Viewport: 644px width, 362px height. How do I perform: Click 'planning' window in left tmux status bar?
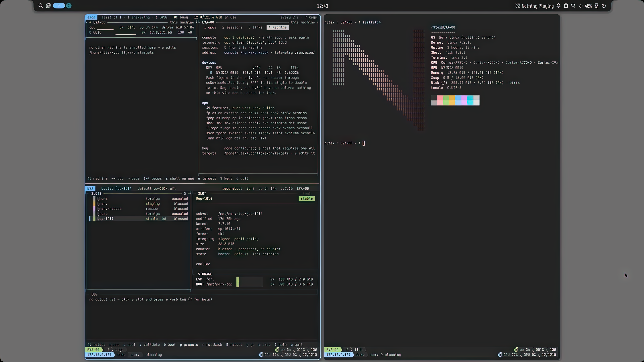point(154,355)
